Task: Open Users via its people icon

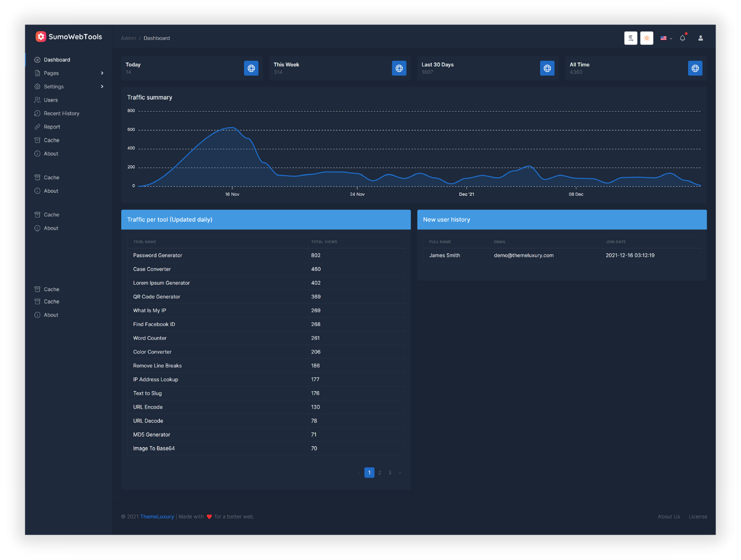Action: pyautogui.click(x=38, y=100)
